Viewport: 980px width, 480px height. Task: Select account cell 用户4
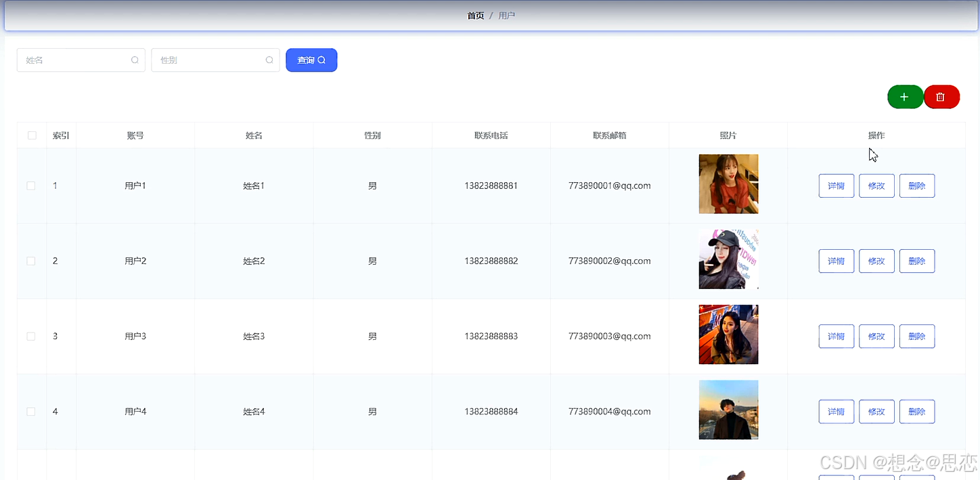(135, 412)
